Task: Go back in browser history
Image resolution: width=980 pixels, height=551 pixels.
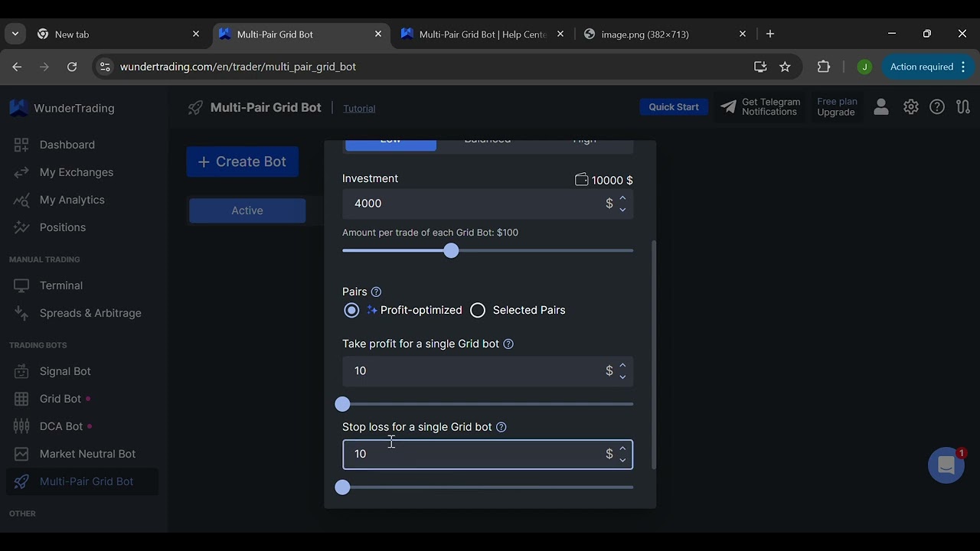Action: point(17,67)
